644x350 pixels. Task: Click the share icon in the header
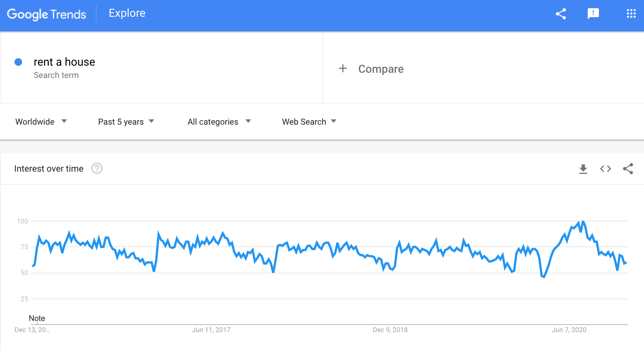pyautogui.click(x=561, y=14)
